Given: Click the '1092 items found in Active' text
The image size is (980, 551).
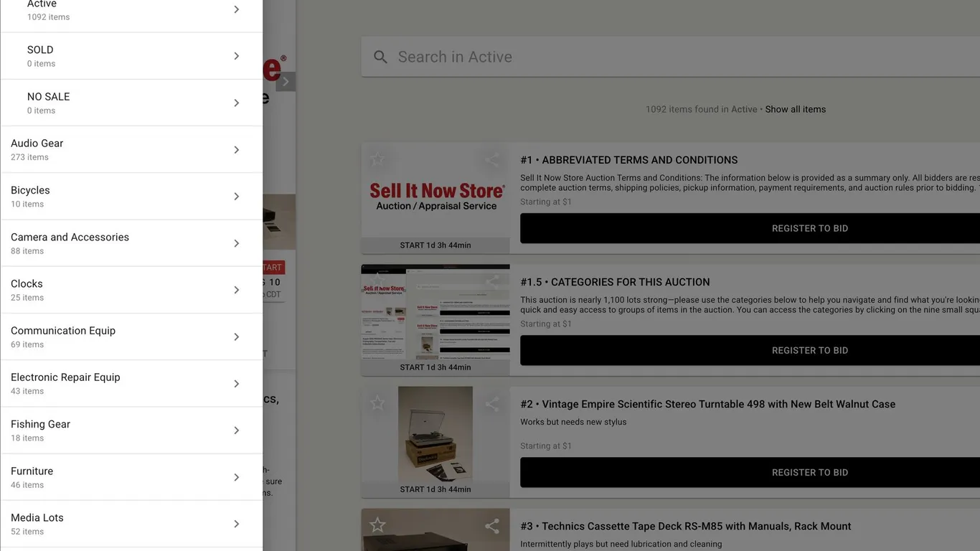Looking at the screenshot, I should point(702,109).
